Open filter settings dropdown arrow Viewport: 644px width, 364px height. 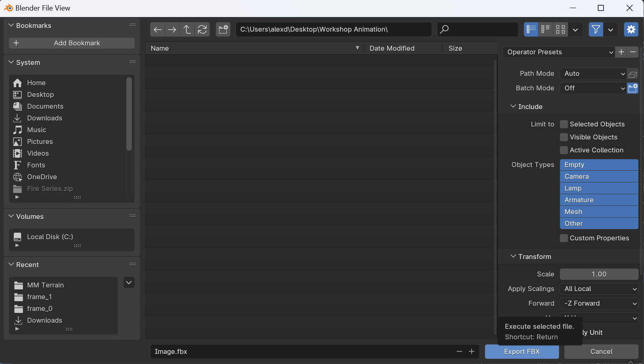tap(610, 30)
